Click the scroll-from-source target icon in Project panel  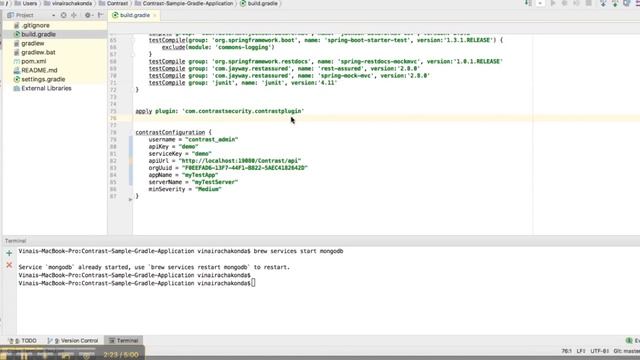point(63,15)
